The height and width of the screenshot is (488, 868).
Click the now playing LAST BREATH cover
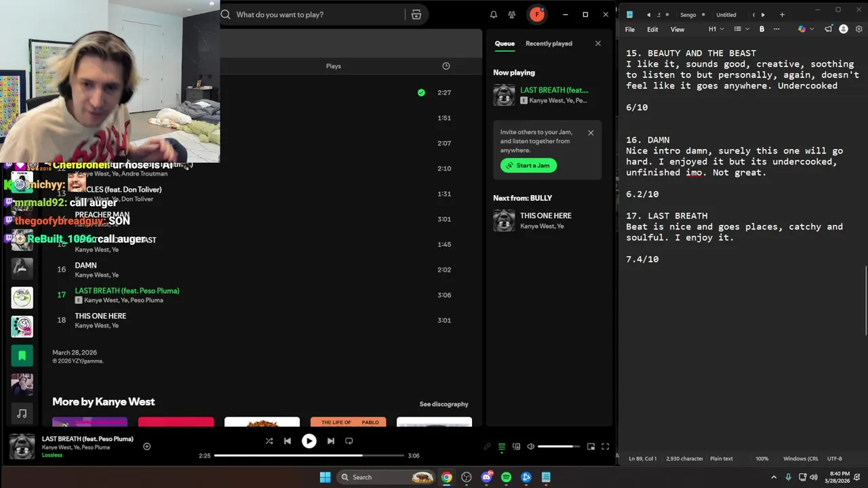pos(504,95)
